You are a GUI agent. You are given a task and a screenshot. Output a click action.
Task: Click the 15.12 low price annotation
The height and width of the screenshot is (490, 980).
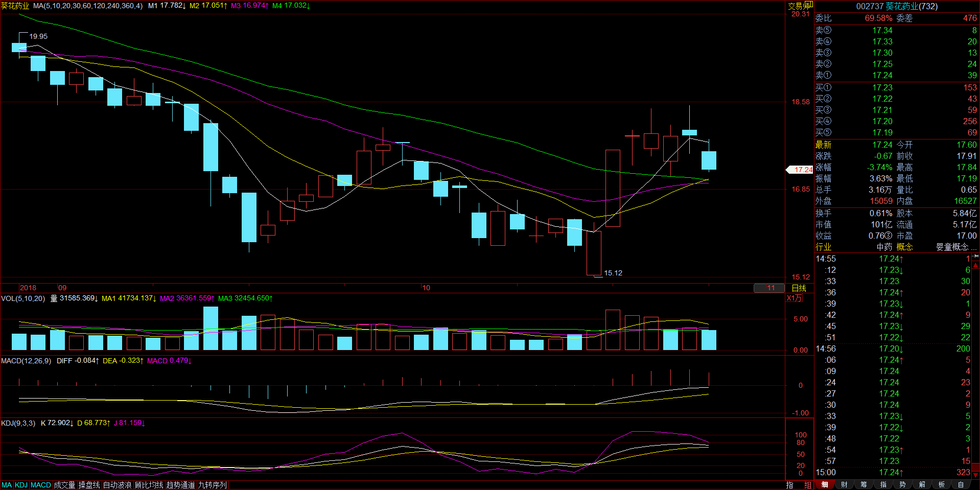point(613,273)
